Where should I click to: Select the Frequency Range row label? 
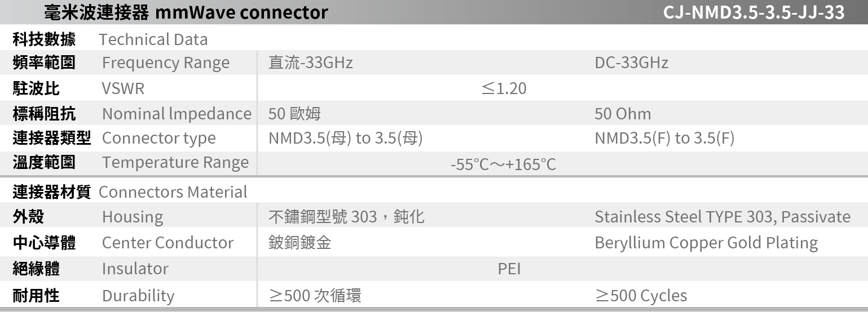coord(165,63)
